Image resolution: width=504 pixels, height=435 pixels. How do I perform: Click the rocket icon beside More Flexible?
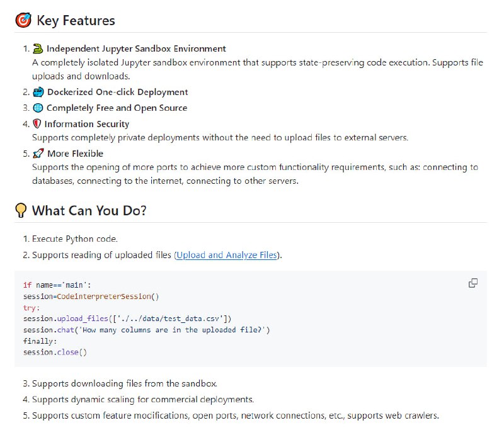pyautogui.click(x=38, y=153)
